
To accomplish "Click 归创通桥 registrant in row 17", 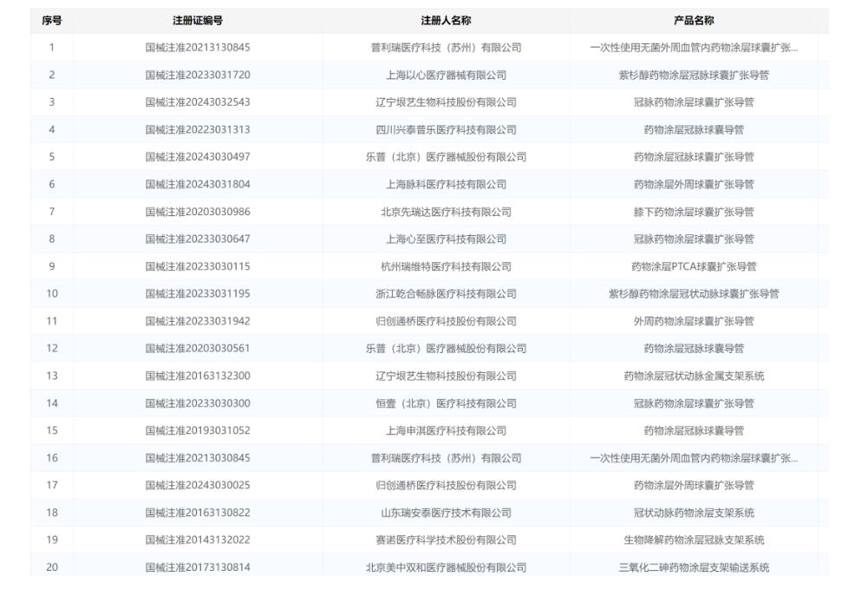I will [446, 485].
